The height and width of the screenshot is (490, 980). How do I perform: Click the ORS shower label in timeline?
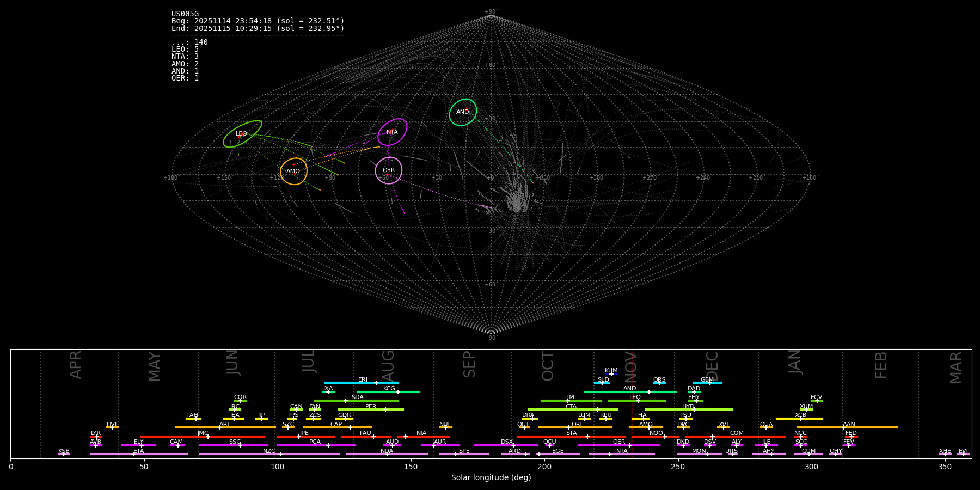[x=659, y=380]
